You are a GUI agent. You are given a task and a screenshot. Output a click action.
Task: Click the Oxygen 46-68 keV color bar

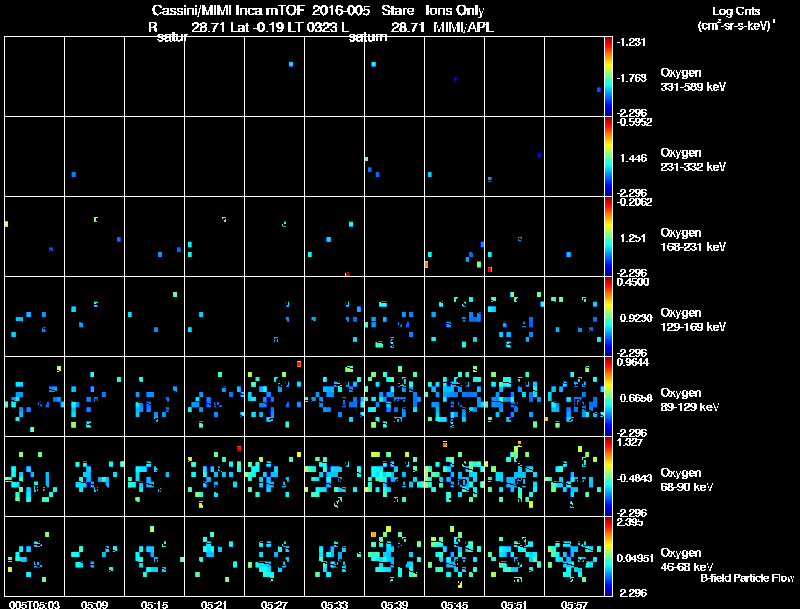pos(608,556)
